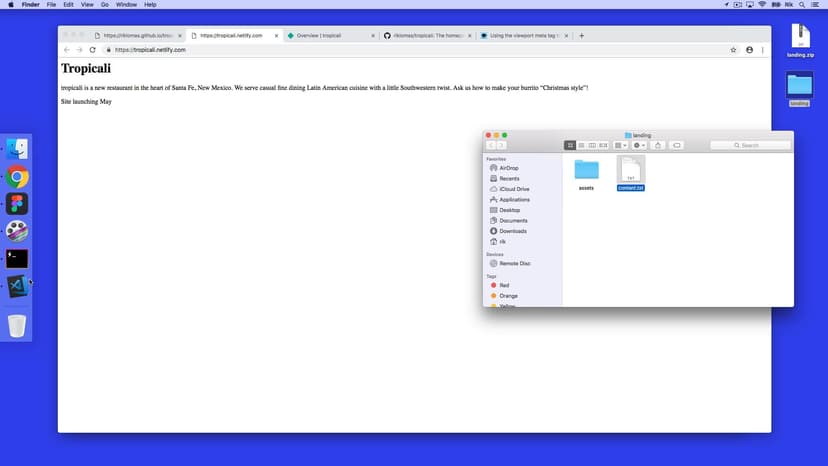Open Figma from the Dock
The height and width of the screenshot is (466, 828).
point(17,204)
